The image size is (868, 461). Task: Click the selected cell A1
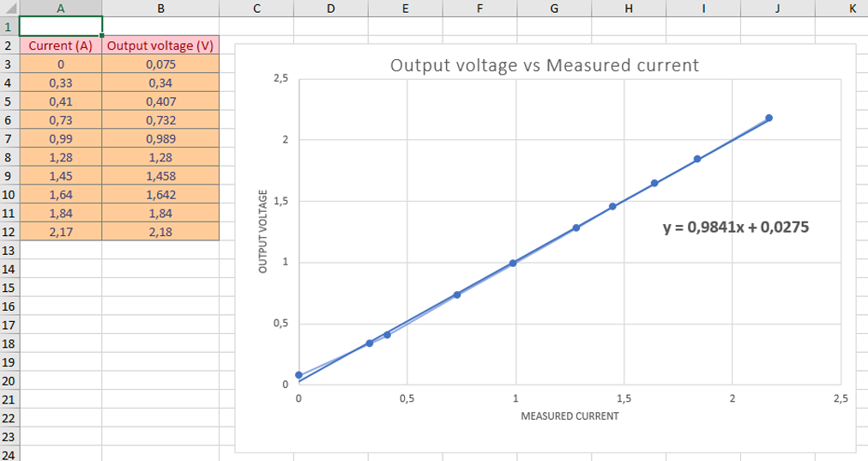click(x=60, y=27)
